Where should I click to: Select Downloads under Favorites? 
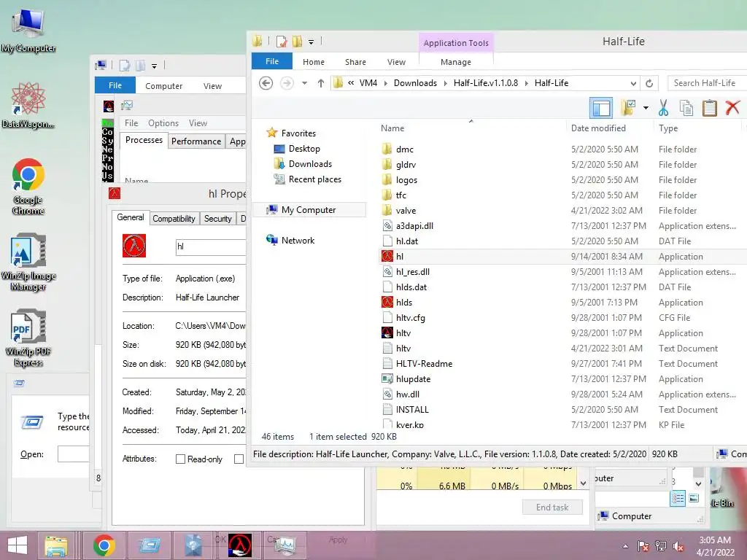[x=310, y=164]
